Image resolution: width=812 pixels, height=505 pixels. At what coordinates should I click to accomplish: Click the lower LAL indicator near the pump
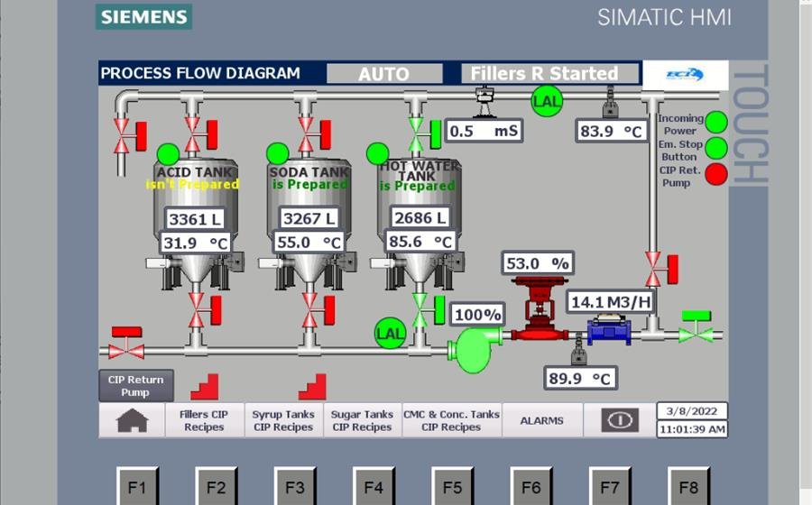click(x=390, y=334)
